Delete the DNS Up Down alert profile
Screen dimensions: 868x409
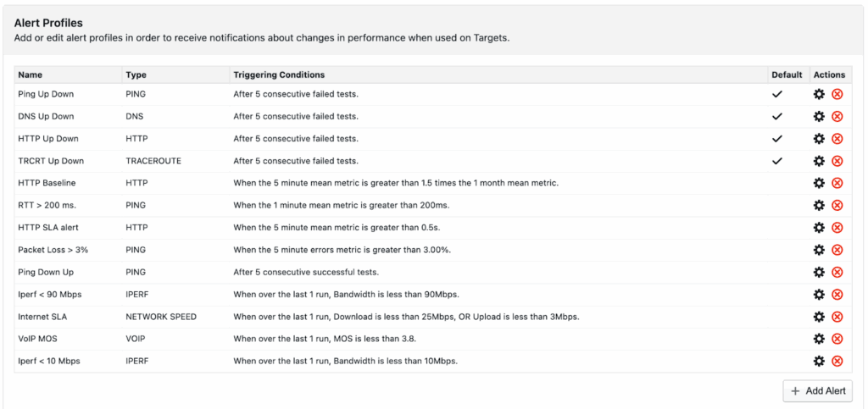[837, 116]
